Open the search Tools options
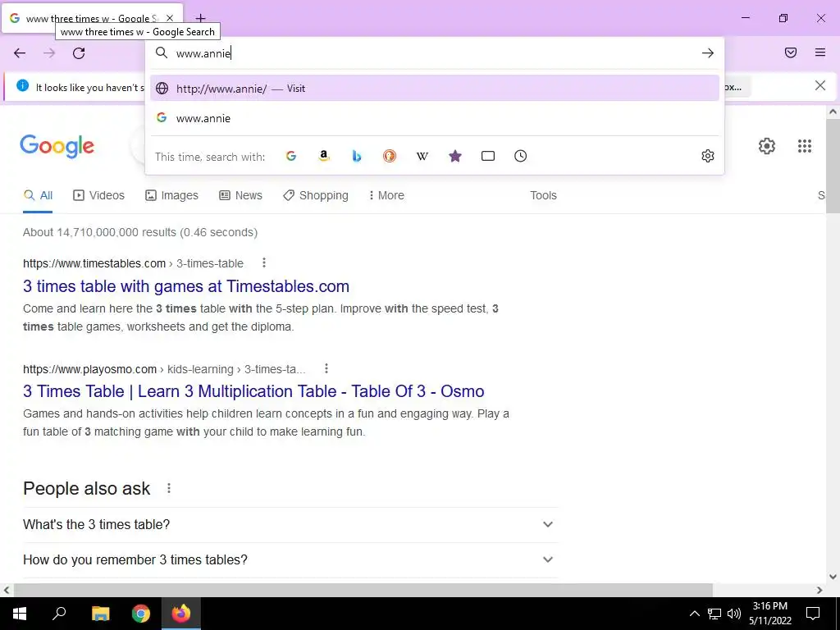Image resolution: width=840 pixels, height=630 pixels. point(543,195)
